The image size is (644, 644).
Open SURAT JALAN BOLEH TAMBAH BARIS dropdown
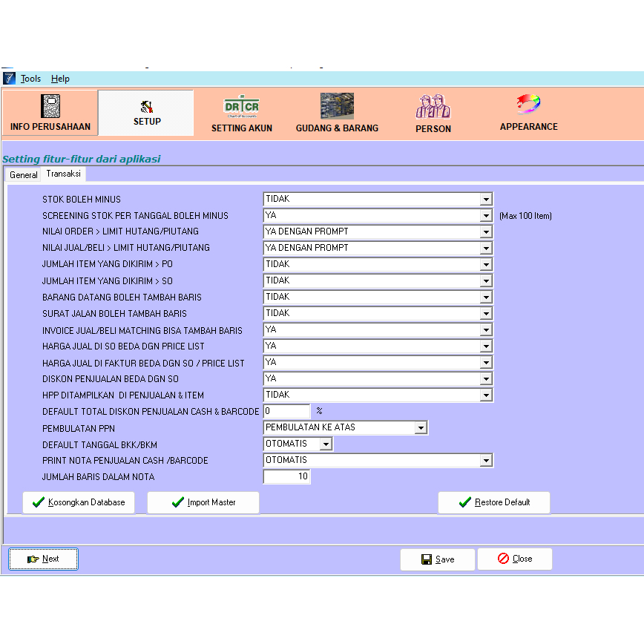point(486,314)
